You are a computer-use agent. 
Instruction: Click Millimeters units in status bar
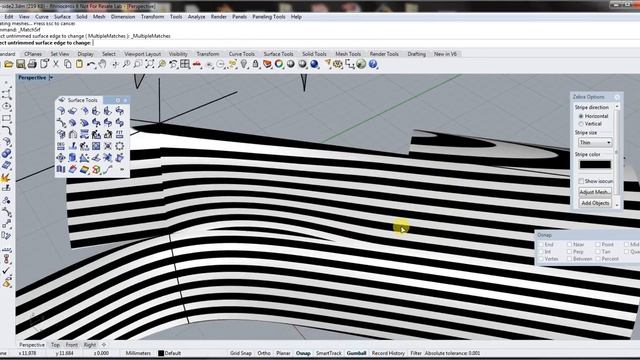coord(138,353)
